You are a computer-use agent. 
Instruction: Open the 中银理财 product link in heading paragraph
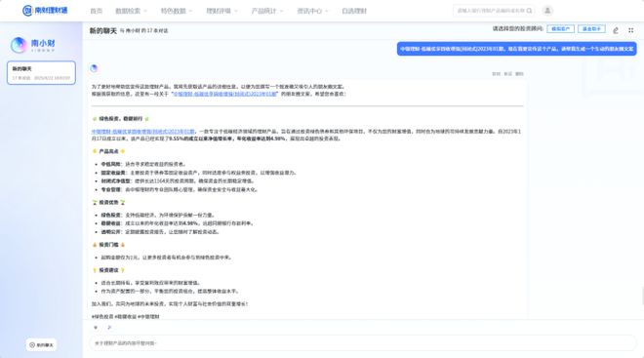pyautogui.click(x=142, y=132)
